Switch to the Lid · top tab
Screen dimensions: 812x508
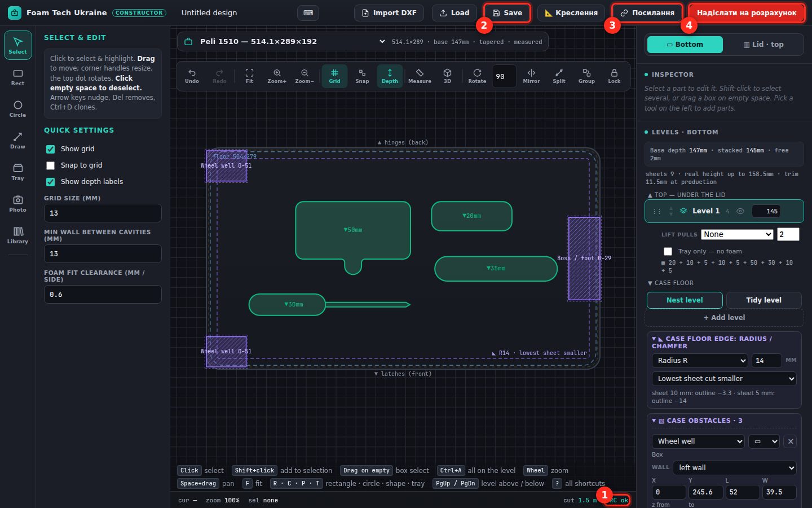[764, 45]
